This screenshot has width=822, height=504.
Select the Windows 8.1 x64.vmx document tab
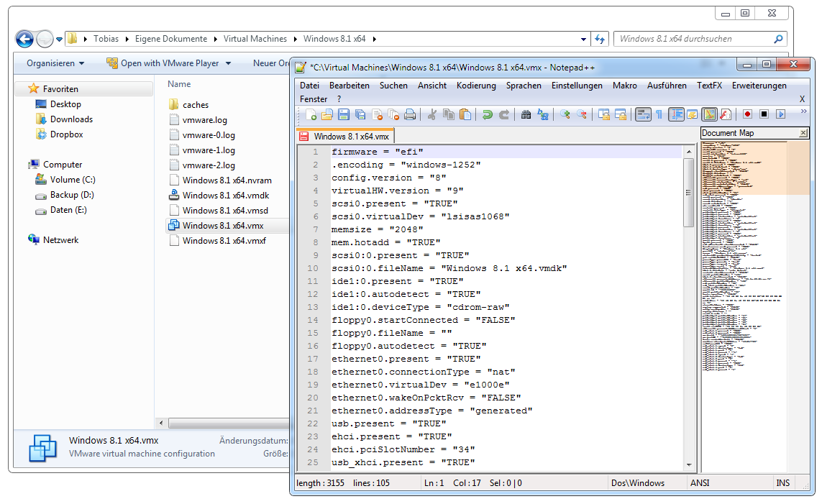pyautogui.click(x=345, y=136)
